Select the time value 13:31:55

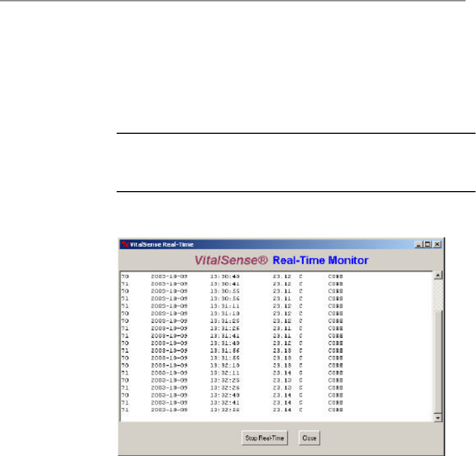(x=225, y=358)
